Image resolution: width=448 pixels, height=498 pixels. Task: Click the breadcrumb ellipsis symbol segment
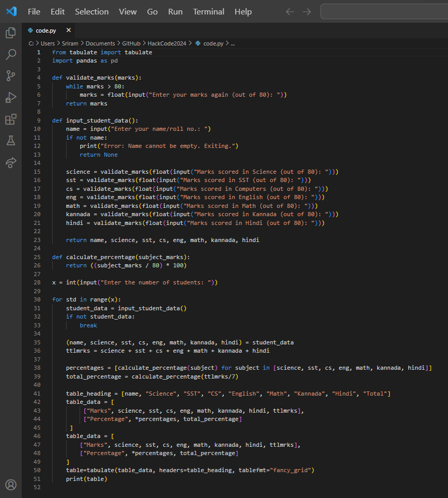[233, 43]
